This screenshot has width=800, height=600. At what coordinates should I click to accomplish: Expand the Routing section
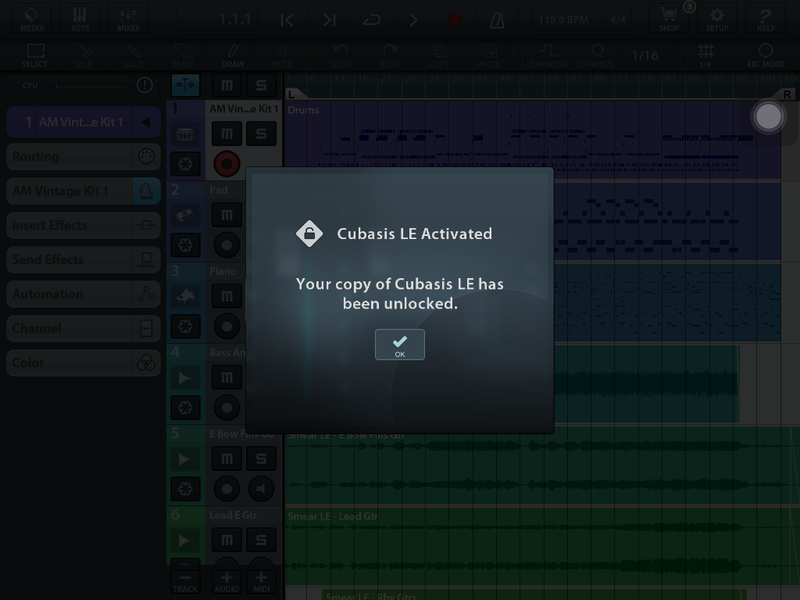point(83,156)
